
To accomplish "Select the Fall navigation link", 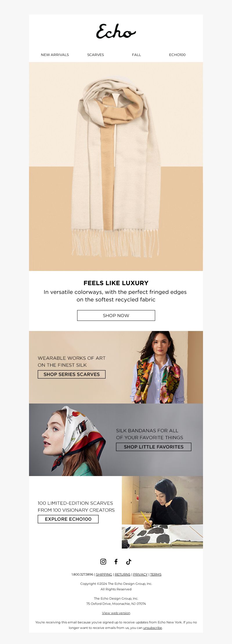I will click(136, 55).
